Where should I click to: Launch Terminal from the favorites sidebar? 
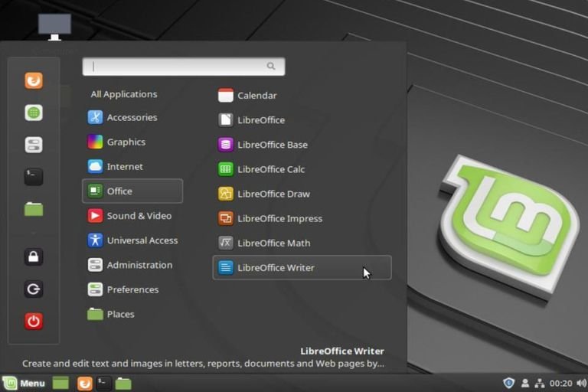click(34, 177)
